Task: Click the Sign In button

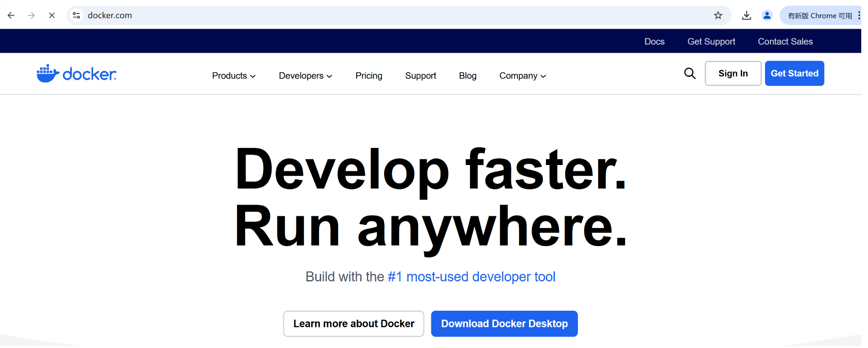Action: (x=733, y=73)
